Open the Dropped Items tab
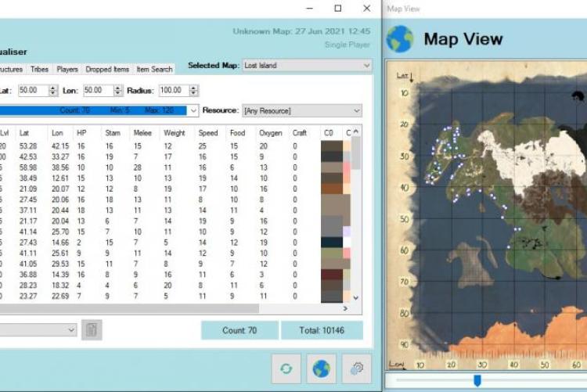587x392 pixels. coord(107,70)
